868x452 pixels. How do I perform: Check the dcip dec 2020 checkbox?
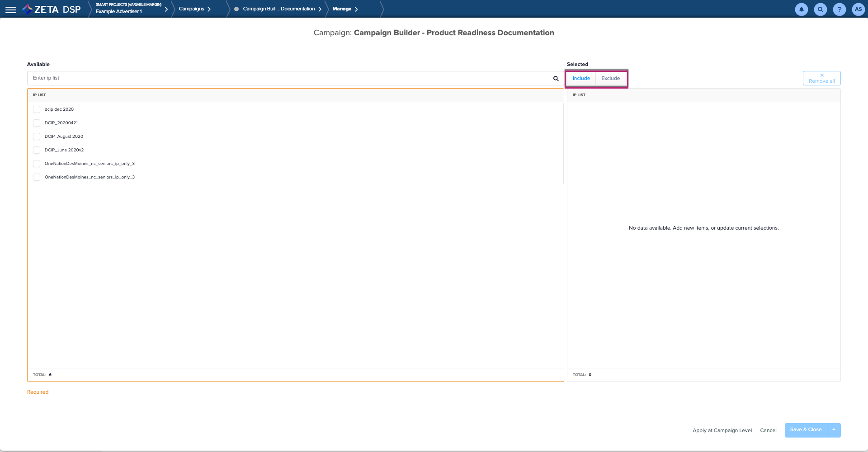click(37, 109)
